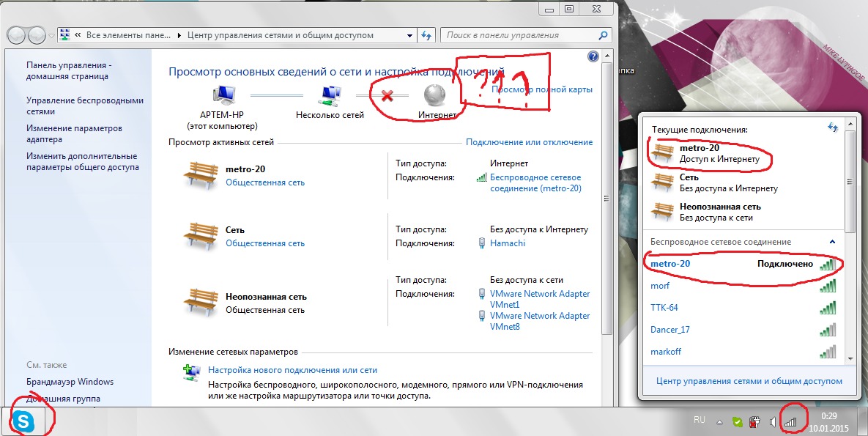Click the Hamachi adapter icon
Screen dimensions: 868x436
(481, 243)
